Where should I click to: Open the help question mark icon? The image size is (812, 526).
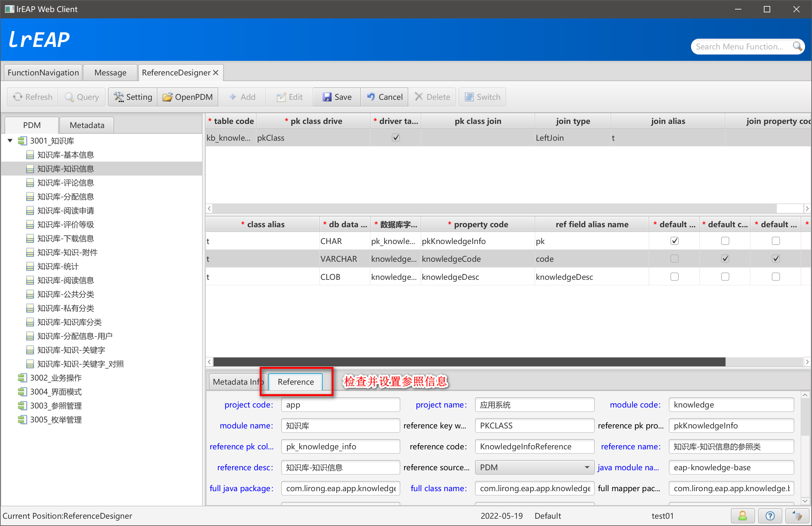click(770, 516)
